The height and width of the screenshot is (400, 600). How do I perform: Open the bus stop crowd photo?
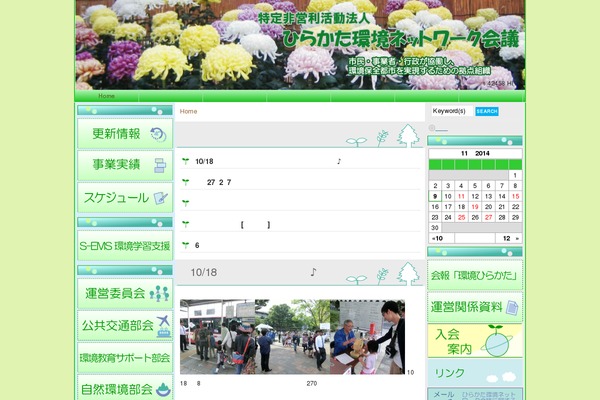point(217,337)
